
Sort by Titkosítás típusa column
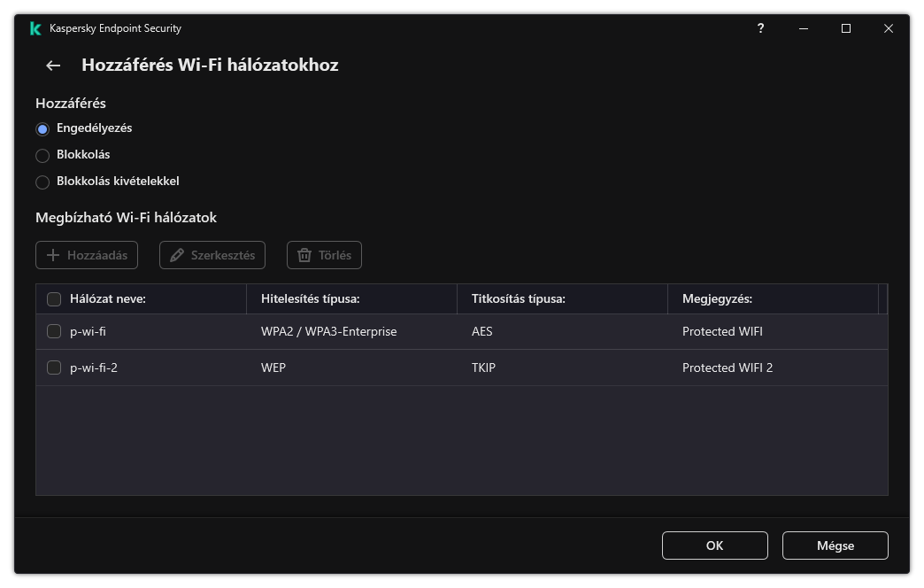[x=519, y=299]
